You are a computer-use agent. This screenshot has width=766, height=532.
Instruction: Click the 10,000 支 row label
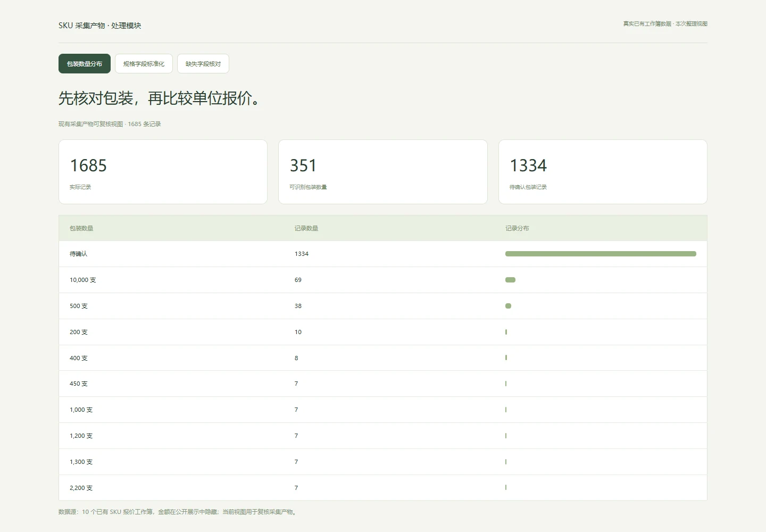(x=83, y=280)
